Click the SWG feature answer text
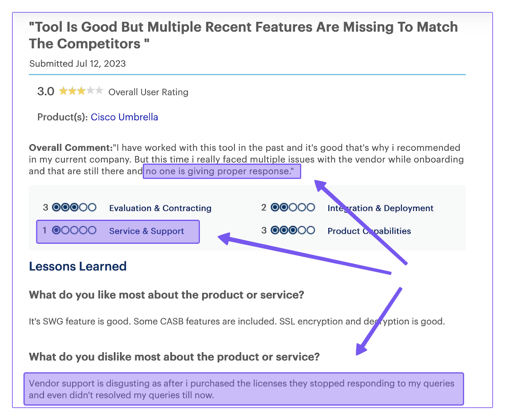The height and width of the screenshot is (420, 505). [x=237, y=321]
